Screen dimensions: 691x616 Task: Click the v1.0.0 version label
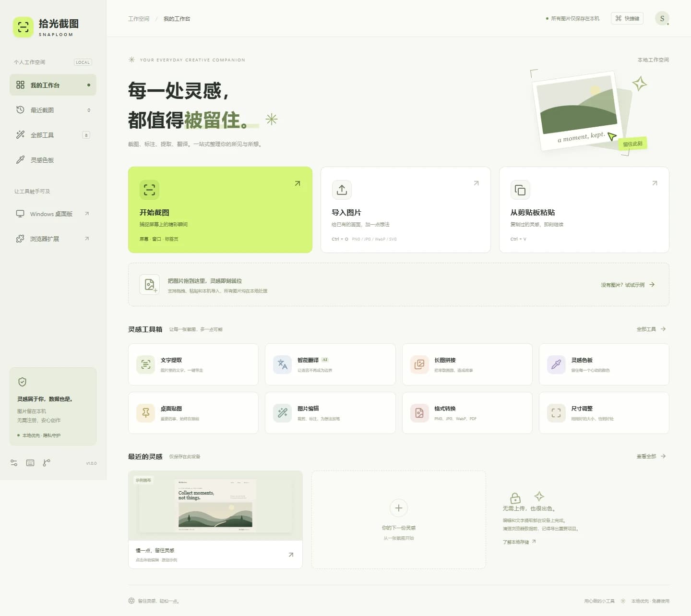click(91, 463)
